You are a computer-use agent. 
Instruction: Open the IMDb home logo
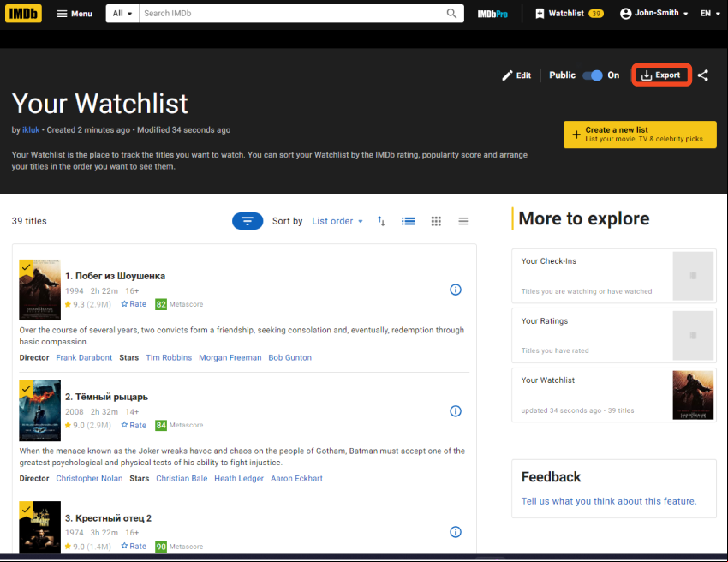[23, 14]
